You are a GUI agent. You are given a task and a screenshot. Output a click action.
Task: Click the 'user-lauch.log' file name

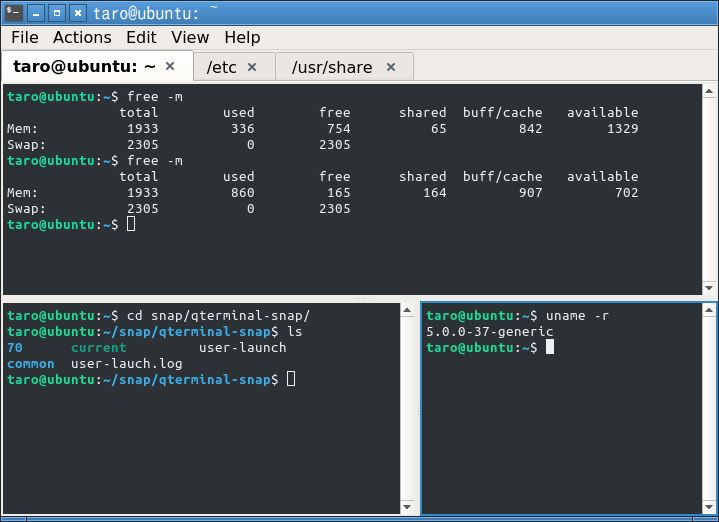click(127, 364)
